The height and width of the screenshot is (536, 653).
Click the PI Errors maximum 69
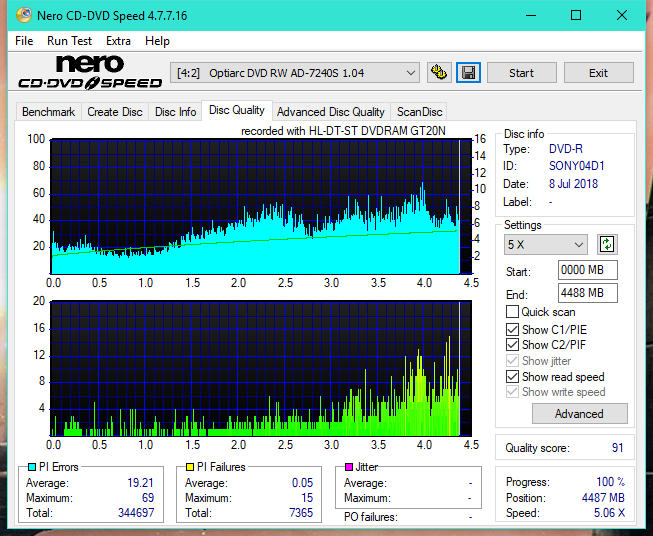click(x=148, y=497)
